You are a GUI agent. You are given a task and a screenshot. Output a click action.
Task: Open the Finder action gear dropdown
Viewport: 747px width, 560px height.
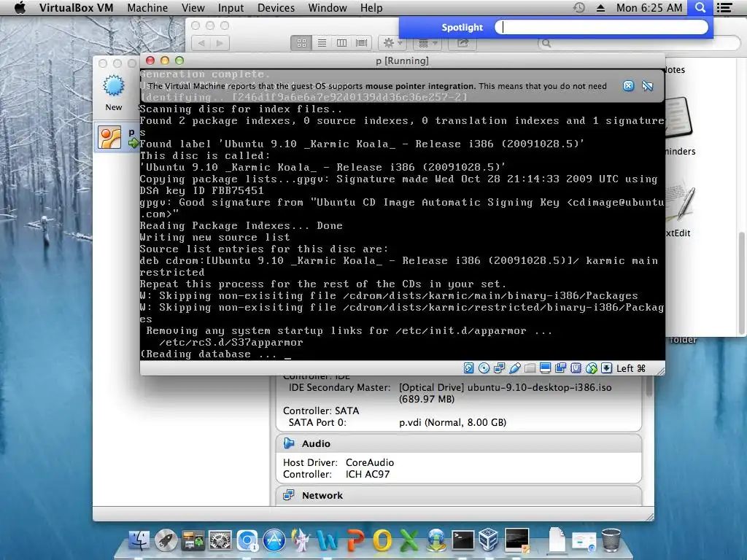point(393,43)
